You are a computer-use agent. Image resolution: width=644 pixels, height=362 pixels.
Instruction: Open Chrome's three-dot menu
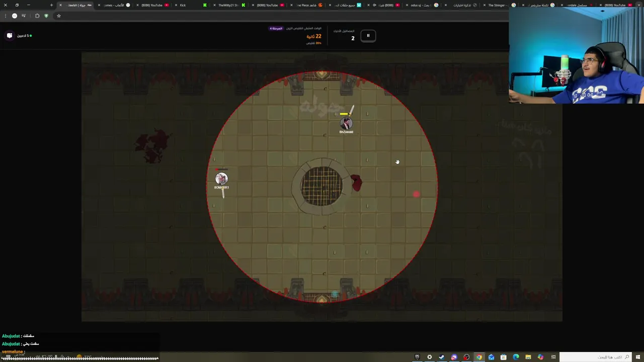pyautogui.click(x=6, y=16)
